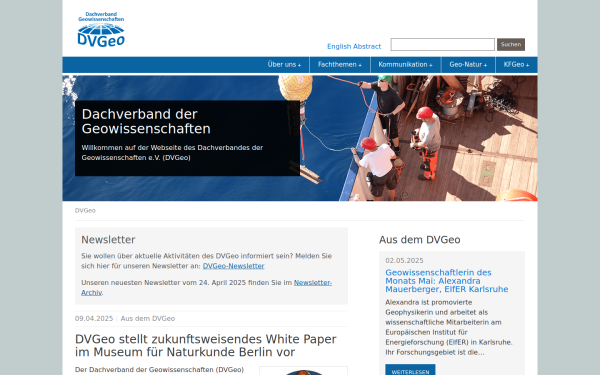The width and height of the screenshot is (600, 375).
Task: Expand the Kommunikation menu
Action: click(x=406, y=65)
